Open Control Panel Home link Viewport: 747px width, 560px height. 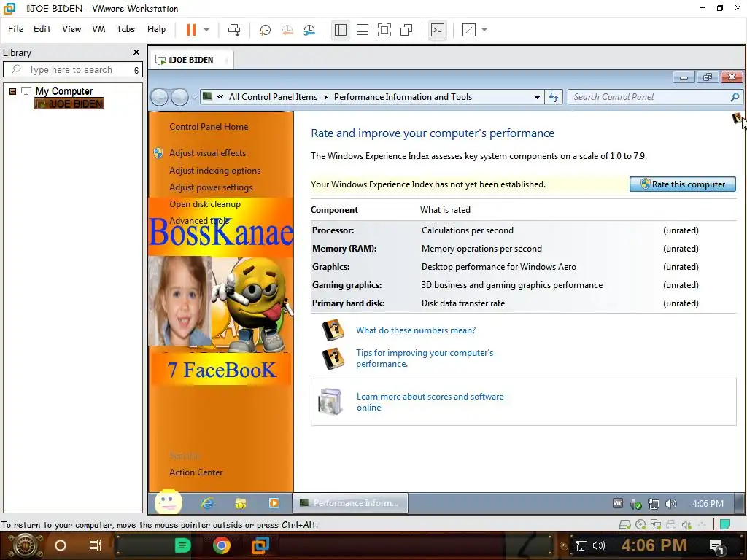pyautogui.click(x=209, y=127)
